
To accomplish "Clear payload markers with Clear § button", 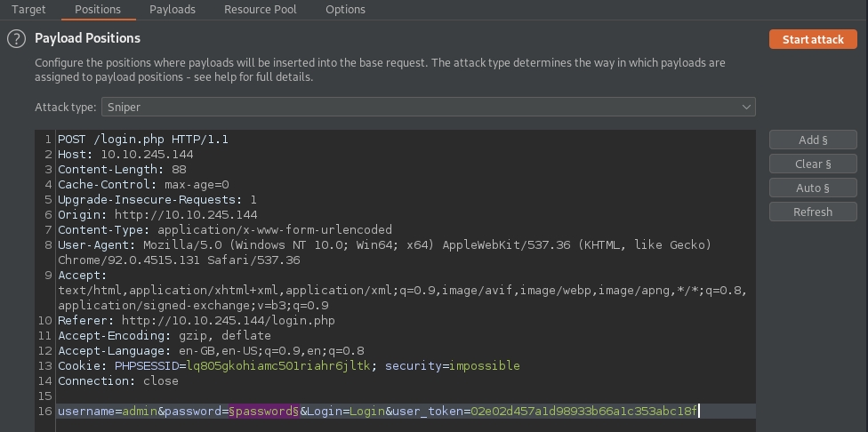I will (813, 164).
